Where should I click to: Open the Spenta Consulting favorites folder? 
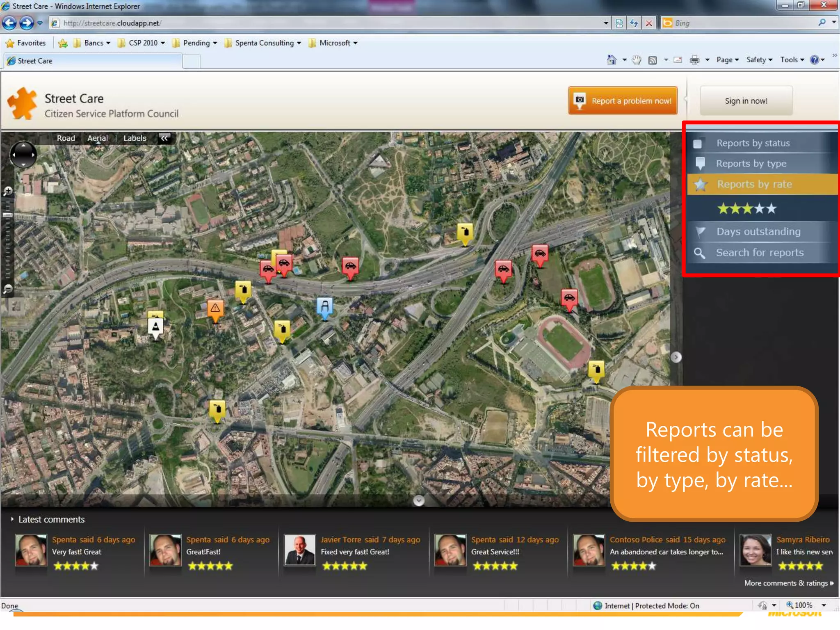(x=263, y=43)
